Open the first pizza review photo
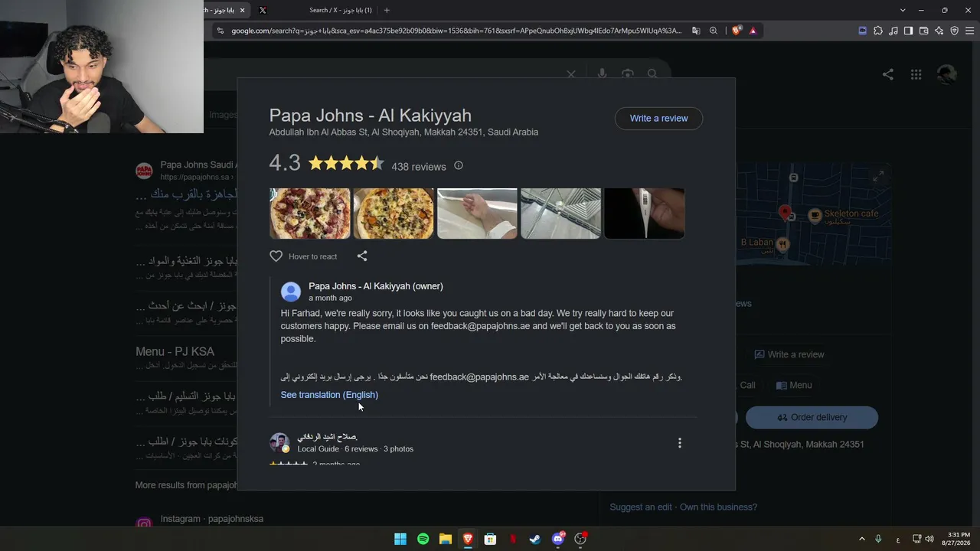Viewport: 980px width, 551px height. click(x=310, y=214)
